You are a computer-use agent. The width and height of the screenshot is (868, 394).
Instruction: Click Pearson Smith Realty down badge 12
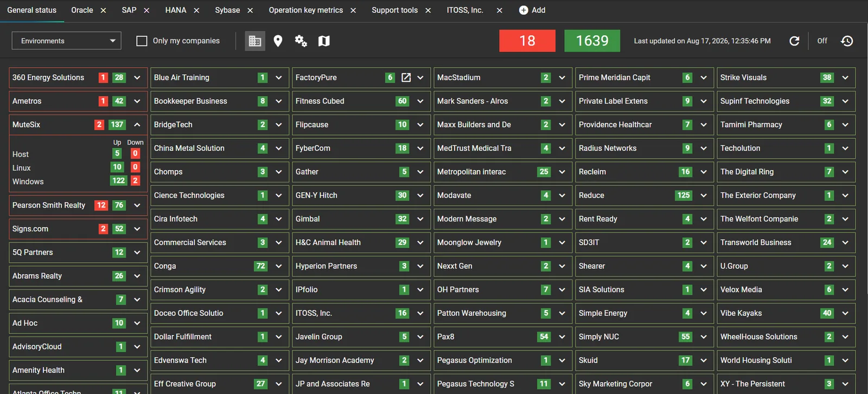[101, 205]
